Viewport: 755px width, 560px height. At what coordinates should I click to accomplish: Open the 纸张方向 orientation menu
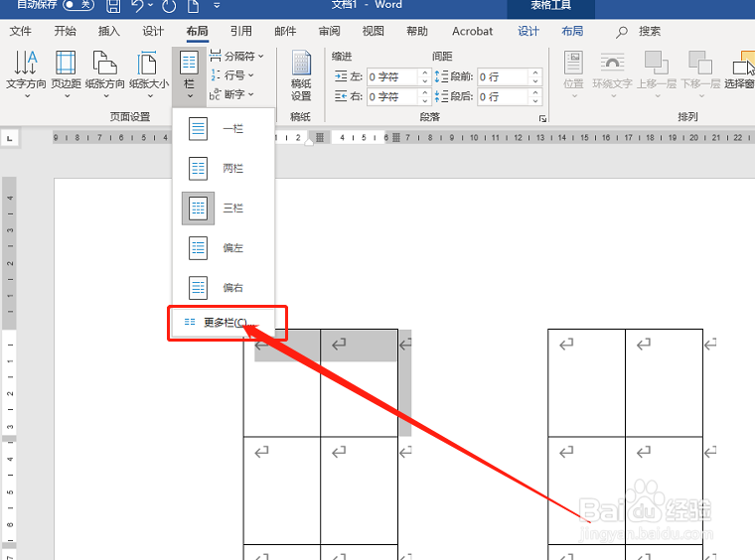[x=105, y=74]
